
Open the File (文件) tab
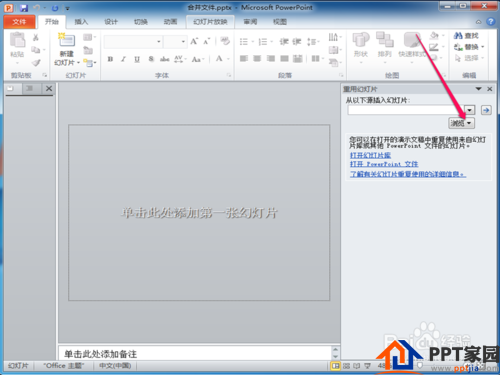pos(19,22)
